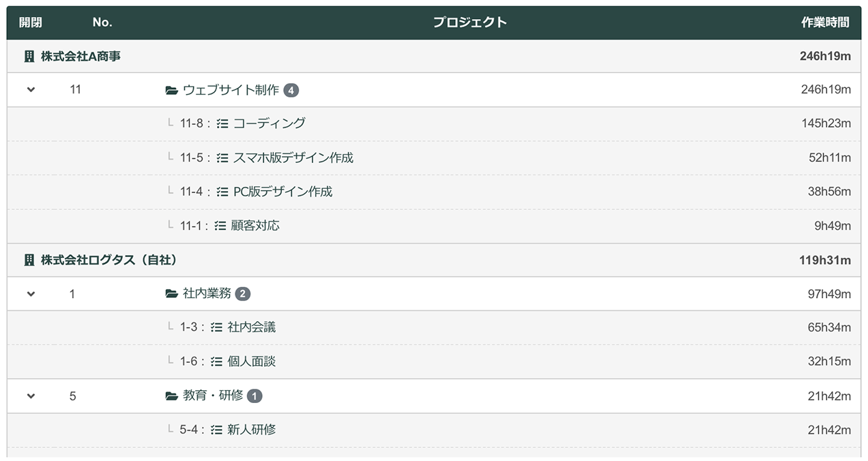Click the task list icon for 顧客対応
The width and height of the screenshot is (868, 461).
pos(220,226)
